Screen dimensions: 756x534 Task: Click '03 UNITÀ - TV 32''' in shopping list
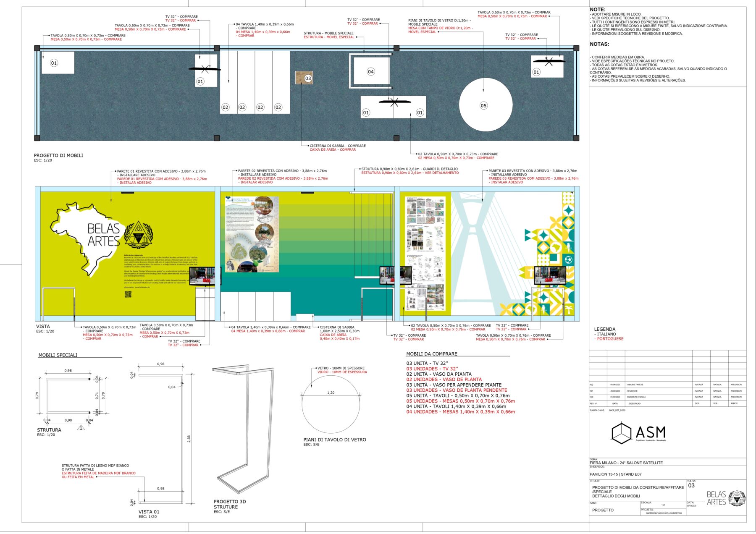coord(427,364)
